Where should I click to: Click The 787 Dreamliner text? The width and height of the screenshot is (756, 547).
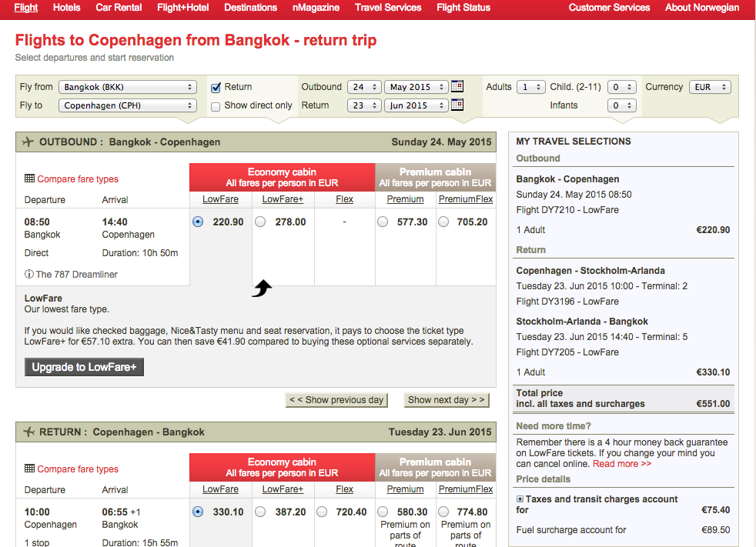77,274
